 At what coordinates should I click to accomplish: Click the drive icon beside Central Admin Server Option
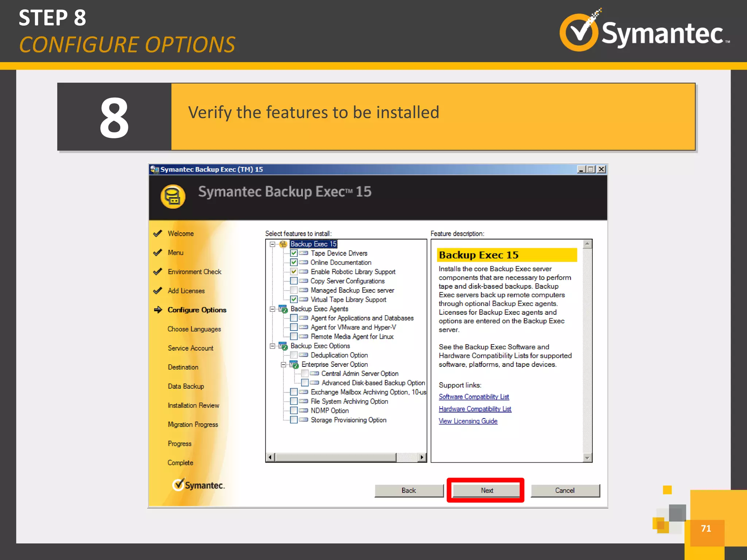click(314, 374)
